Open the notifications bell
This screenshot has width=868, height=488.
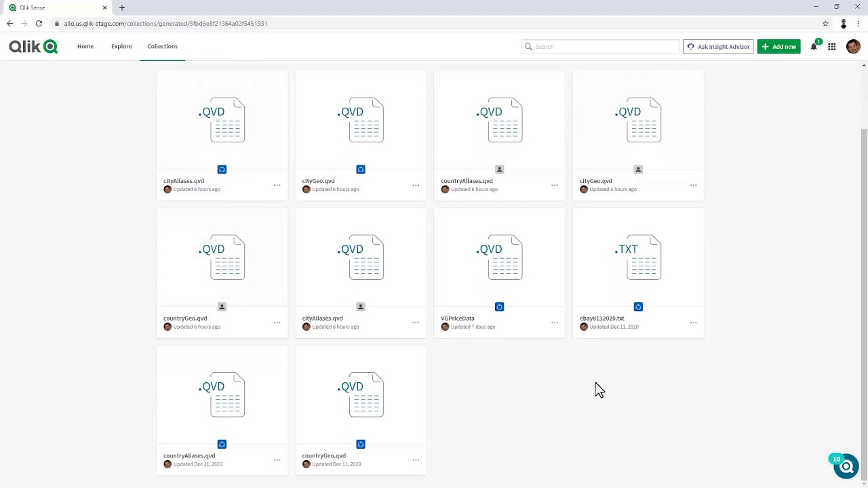pyautogui.click(x=814, y=47)
